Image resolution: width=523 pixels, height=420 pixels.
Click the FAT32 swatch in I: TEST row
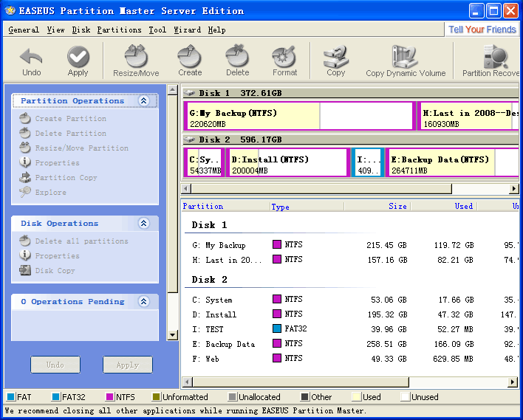[x=277, y=328]
